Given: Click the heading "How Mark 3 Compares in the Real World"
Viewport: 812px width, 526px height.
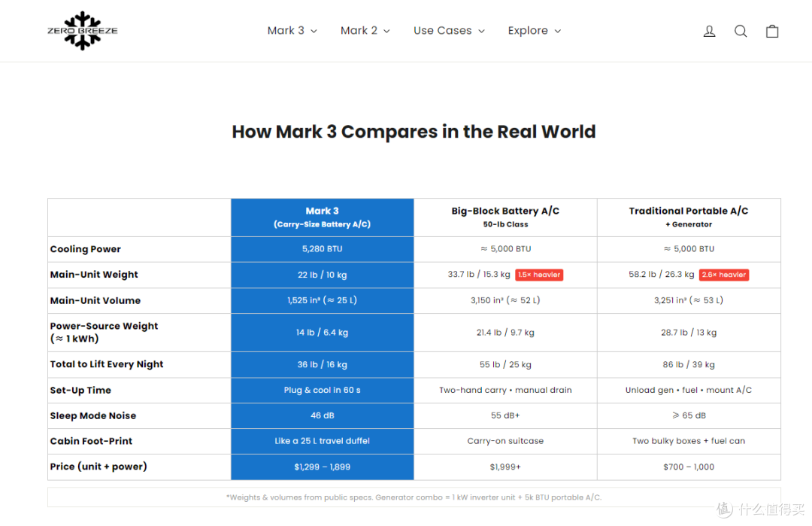Looking at the screenshot, I should pos(414,132).
